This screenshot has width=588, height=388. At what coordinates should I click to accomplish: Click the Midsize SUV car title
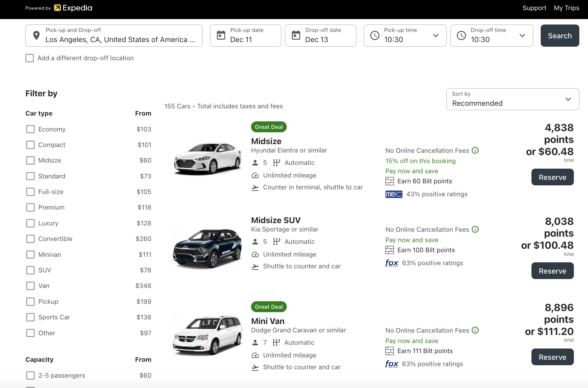276,220
